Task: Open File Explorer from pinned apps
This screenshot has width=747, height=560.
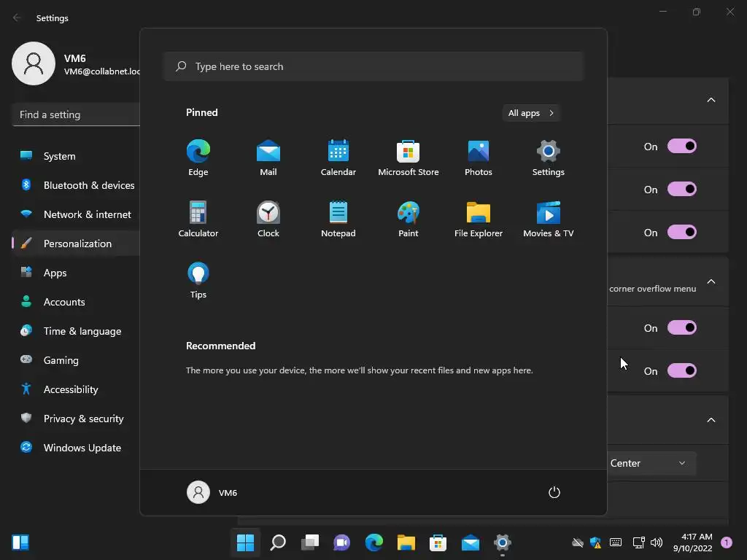Action: tap(479, 219)
